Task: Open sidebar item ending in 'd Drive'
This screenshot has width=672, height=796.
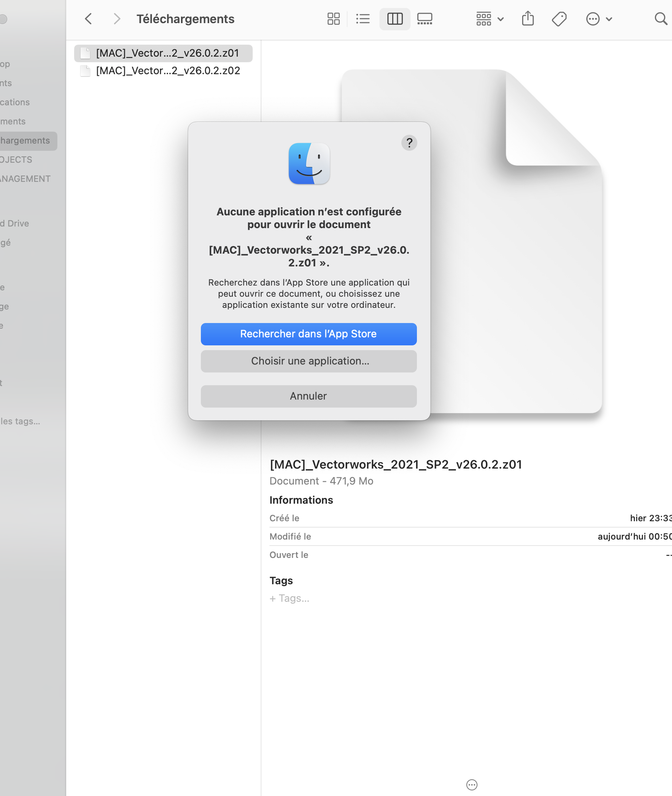Action: (15, 223)
